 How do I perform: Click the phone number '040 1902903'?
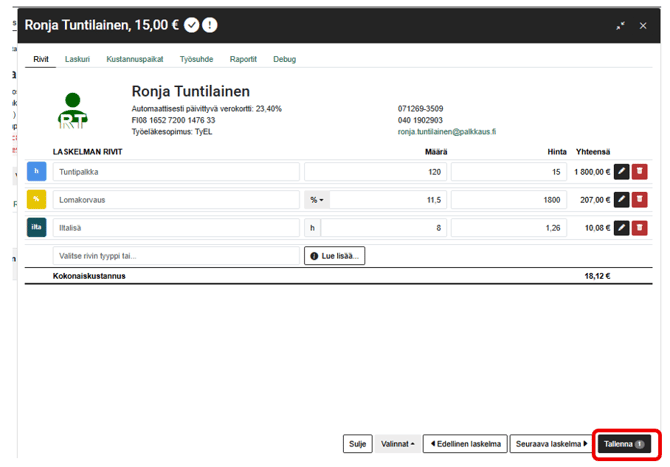(x=420, y=120)
